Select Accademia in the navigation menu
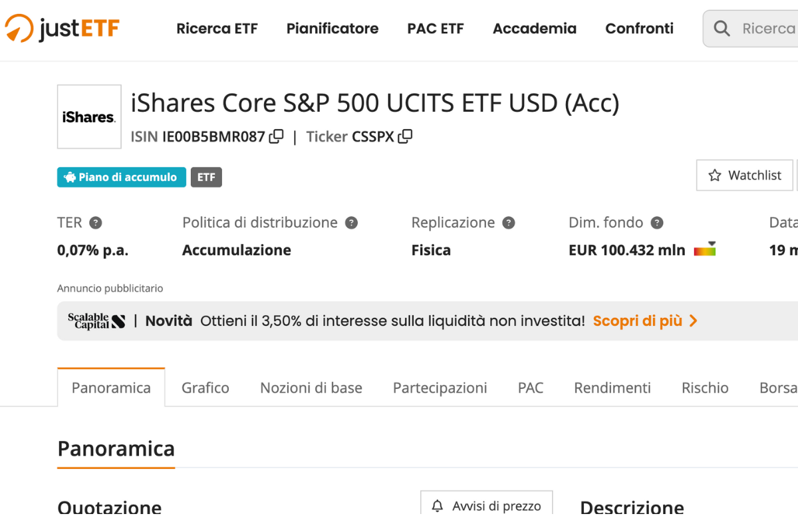The width and height of the screenshot is (798, 532). click(534, 29)
